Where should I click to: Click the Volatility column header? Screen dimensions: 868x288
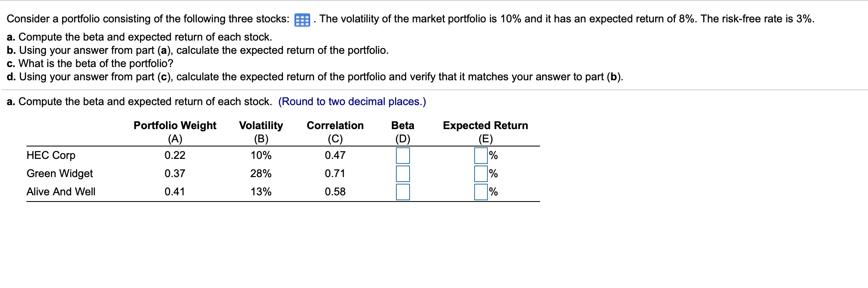pos(260,125)
